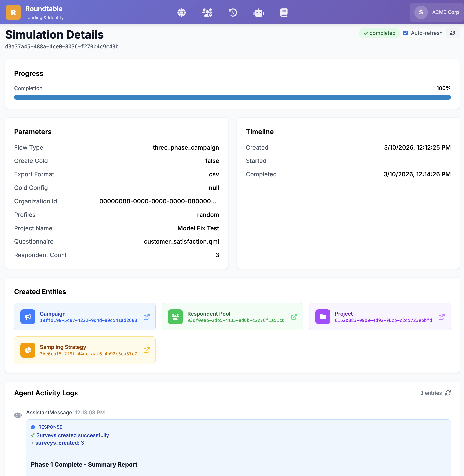Open the ACME Corp account menu

[437, 12]
